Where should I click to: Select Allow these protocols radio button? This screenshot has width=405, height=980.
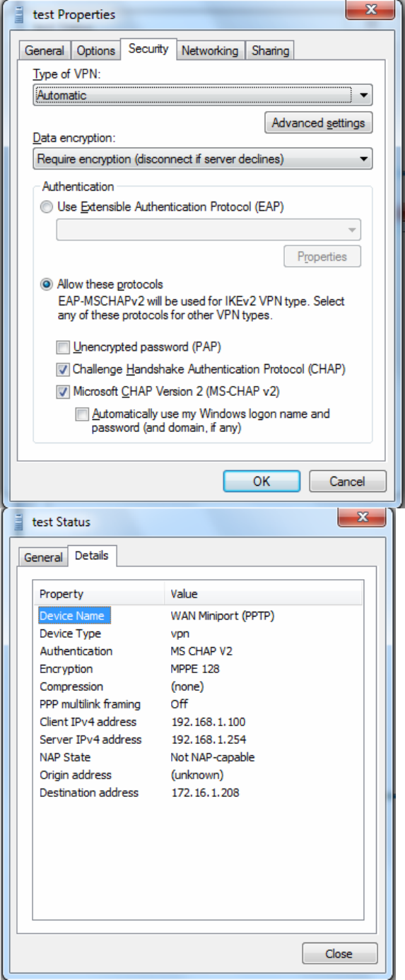47,284
